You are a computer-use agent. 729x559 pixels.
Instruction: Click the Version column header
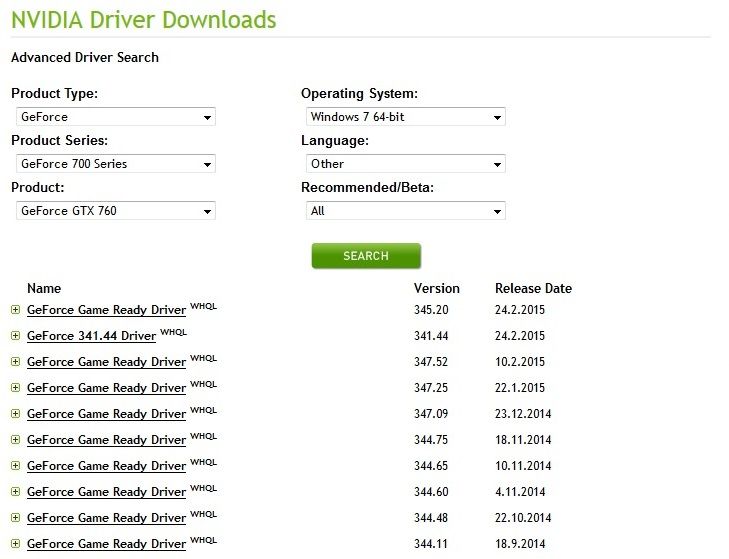(437, 289)
